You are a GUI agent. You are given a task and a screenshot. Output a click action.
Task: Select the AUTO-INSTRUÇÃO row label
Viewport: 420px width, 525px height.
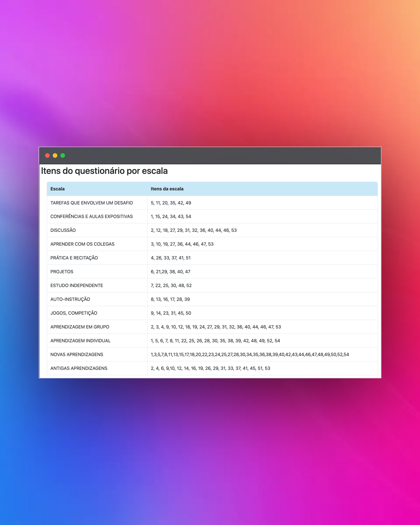coord(70,299)
